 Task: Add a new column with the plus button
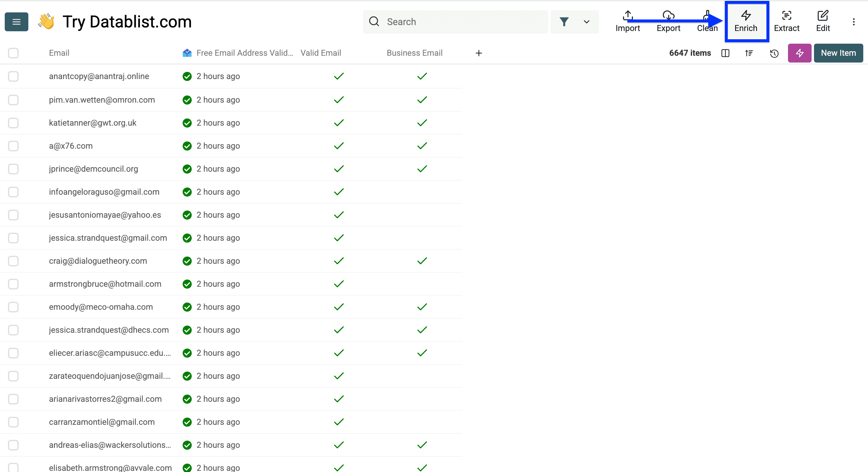point(479,53)
